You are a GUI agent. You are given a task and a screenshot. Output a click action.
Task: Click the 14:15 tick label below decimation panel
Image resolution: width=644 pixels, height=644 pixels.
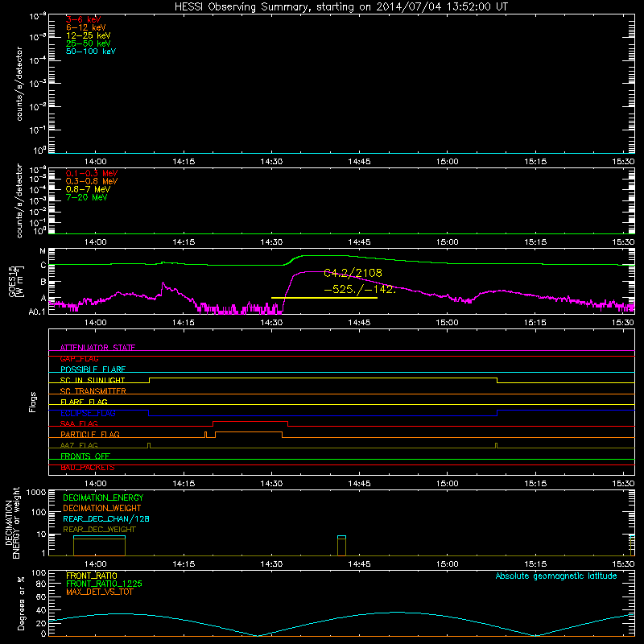tap(184, 564)
